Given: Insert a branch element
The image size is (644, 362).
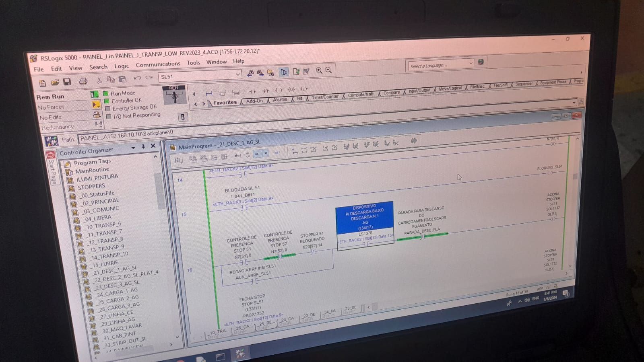Looking at the screenshot, I should [x=222, y=93].
